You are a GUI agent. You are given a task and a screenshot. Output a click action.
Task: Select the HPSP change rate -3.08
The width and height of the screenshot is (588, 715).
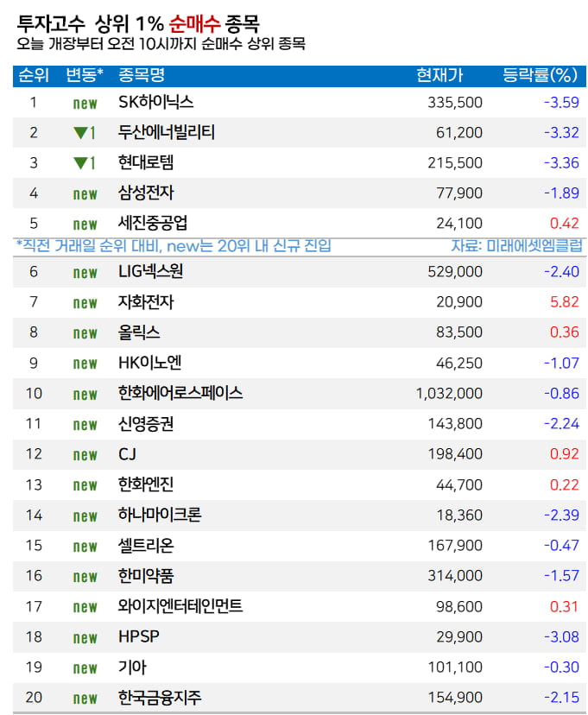coord(561,637)
